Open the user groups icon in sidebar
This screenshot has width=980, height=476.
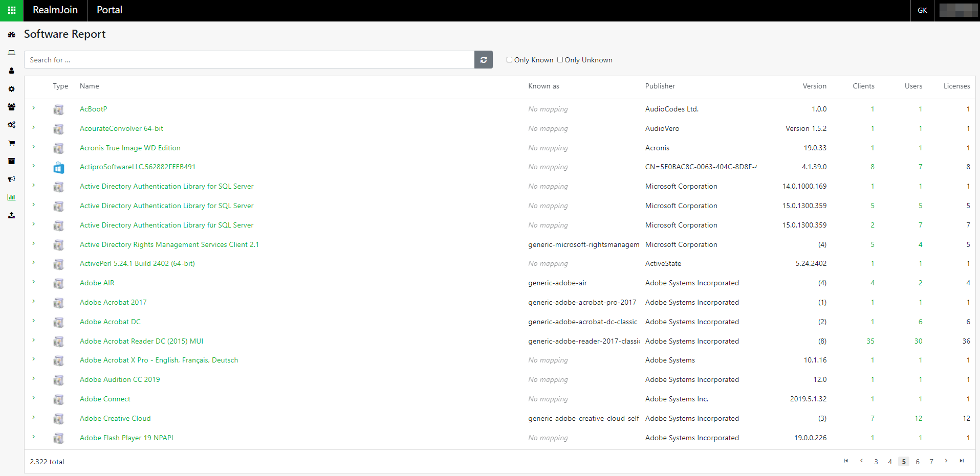click(11, 107)
